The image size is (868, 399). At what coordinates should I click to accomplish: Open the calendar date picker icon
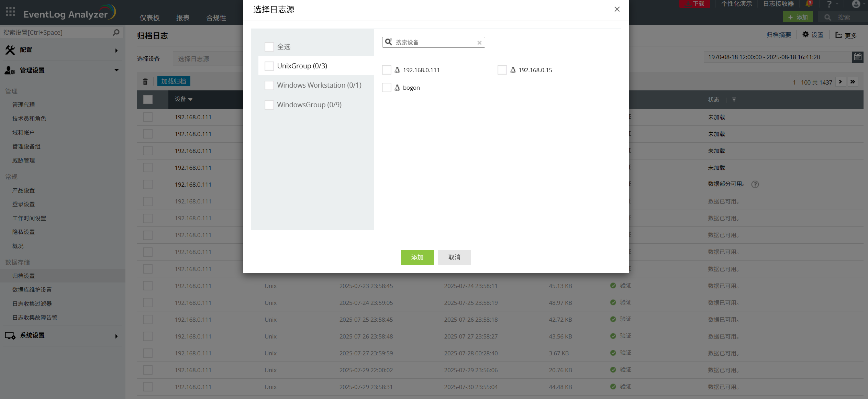point(858,57)
